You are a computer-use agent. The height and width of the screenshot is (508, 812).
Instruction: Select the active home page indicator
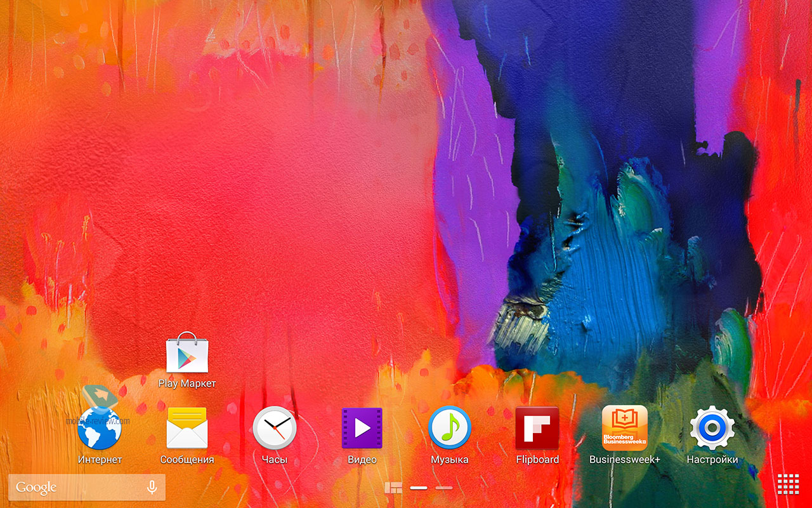(419, 488)
